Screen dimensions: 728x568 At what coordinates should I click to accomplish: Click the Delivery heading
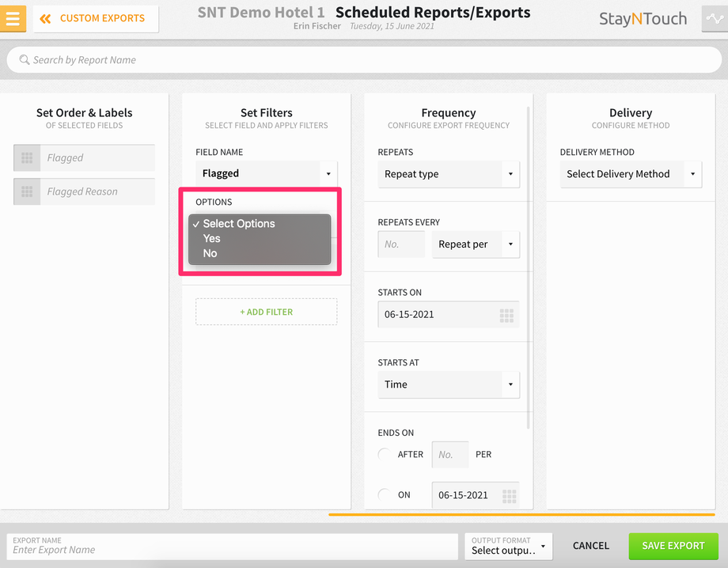(631, 113)
